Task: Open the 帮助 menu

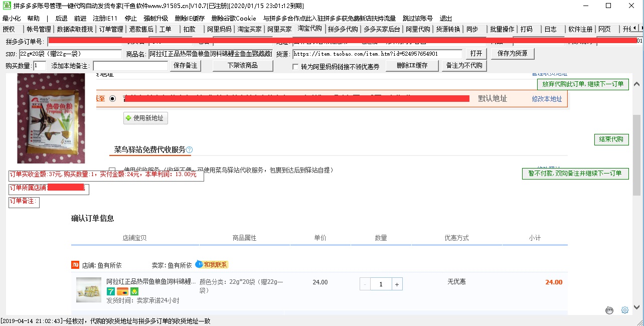Action: click(33, 19)
